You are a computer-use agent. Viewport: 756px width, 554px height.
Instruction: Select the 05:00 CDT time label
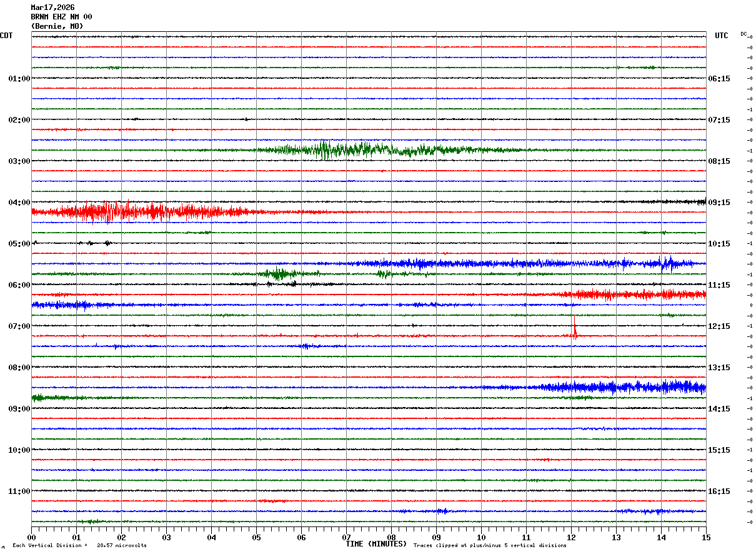19,244
